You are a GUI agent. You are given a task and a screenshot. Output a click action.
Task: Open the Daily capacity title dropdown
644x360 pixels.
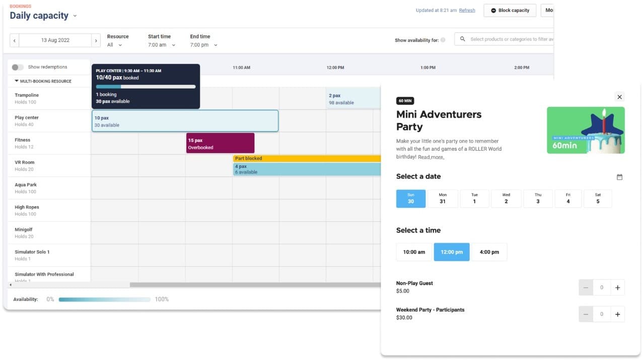point(75,16)
